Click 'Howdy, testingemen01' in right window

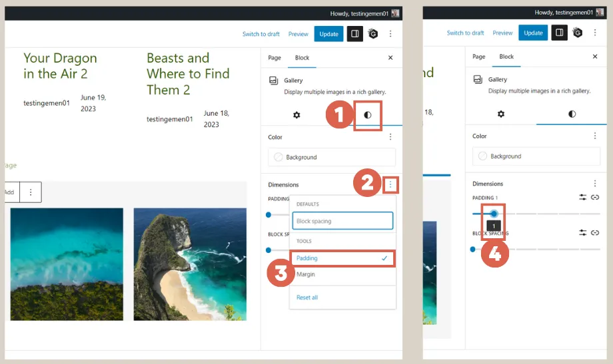[563, 13]
